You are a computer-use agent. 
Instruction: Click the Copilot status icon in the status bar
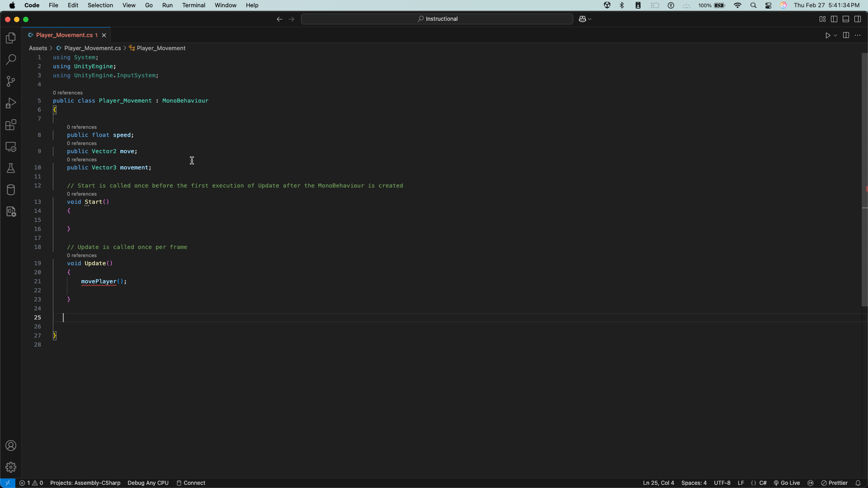tap(811, 483)
